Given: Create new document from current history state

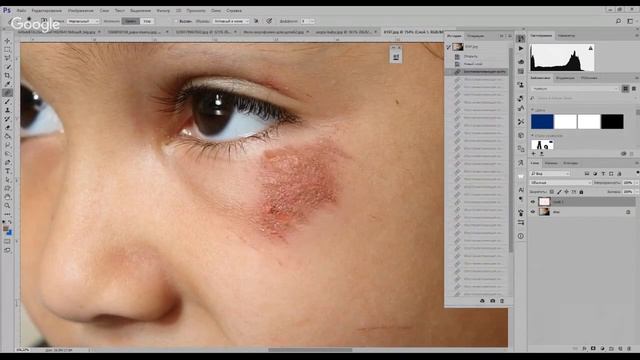Looking at the screenshot, I should [482, 301].
